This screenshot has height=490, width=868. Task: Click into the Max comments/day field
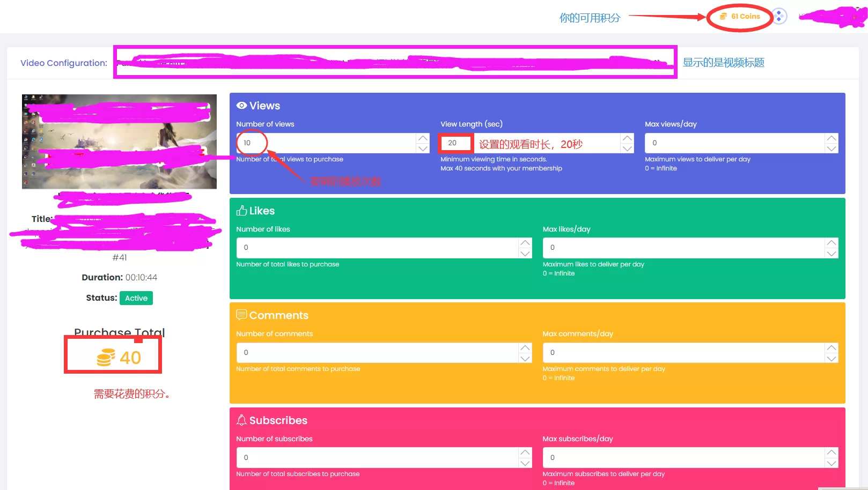[681, 353]
